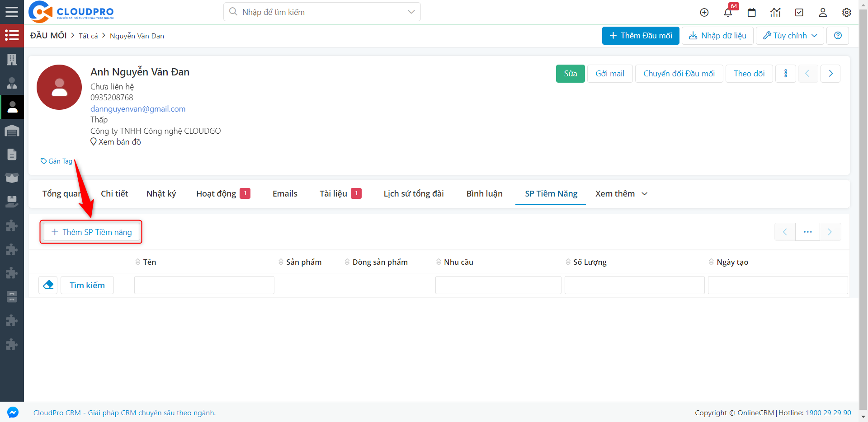This screenshot has width=868, height=422.
Task: Open the user profile icon
Action: point(823,12)
